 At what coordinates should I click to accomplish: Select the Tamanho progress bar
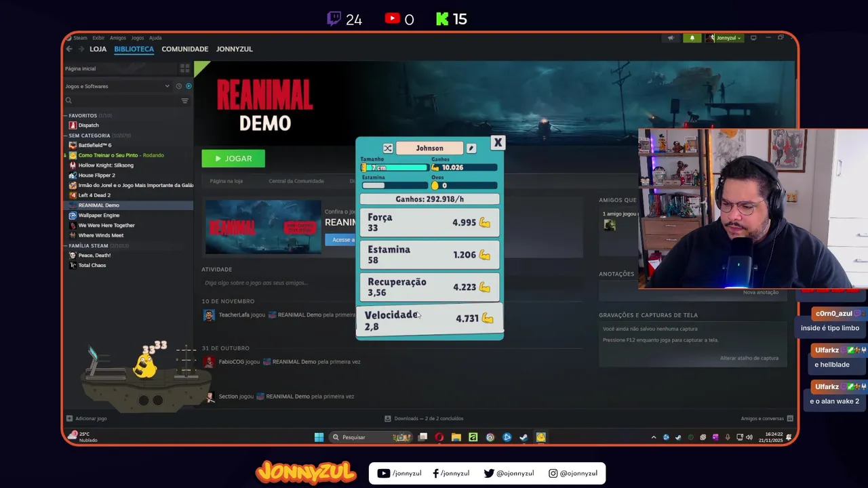pyautogui.click(x=394, y=167)
